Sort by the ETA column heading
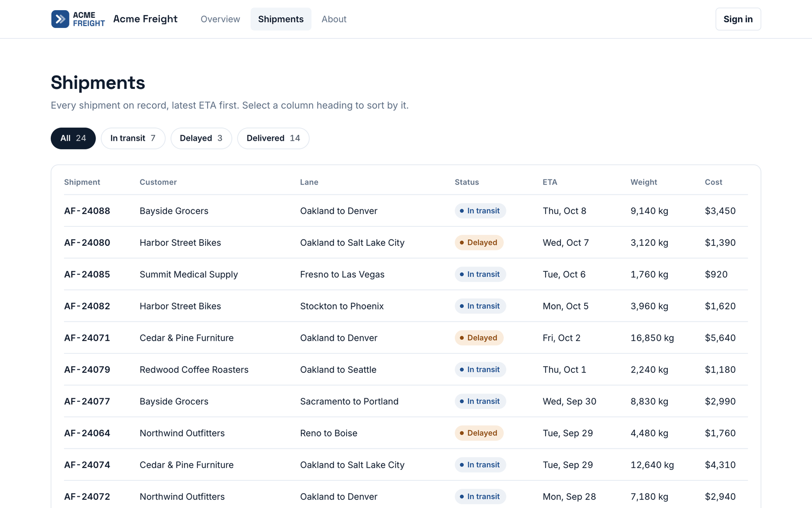 (x=550, y=182)
